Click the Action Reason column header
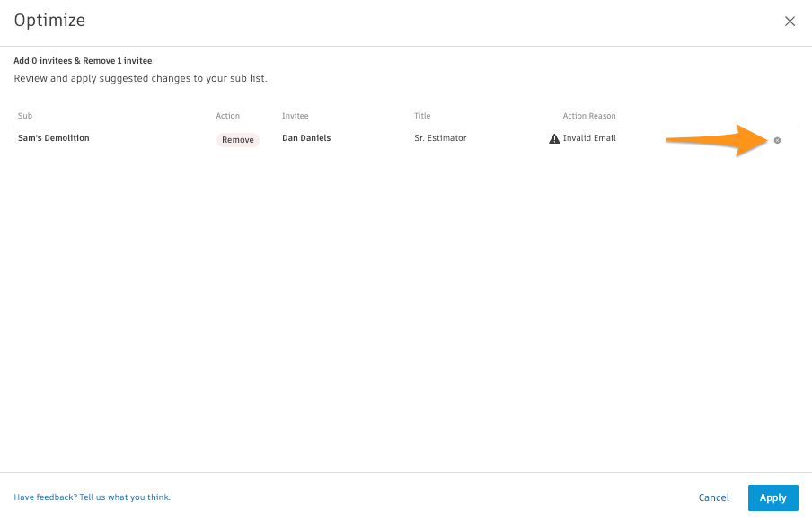 pyautogui.click(x=588, y=116)
